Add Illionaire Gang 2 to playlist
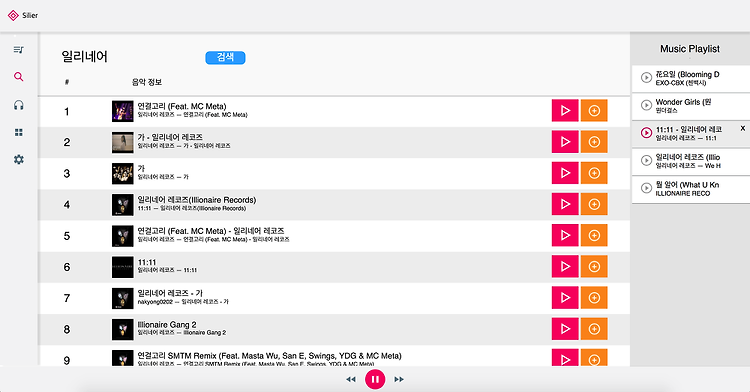 click(x=594, y=329)
